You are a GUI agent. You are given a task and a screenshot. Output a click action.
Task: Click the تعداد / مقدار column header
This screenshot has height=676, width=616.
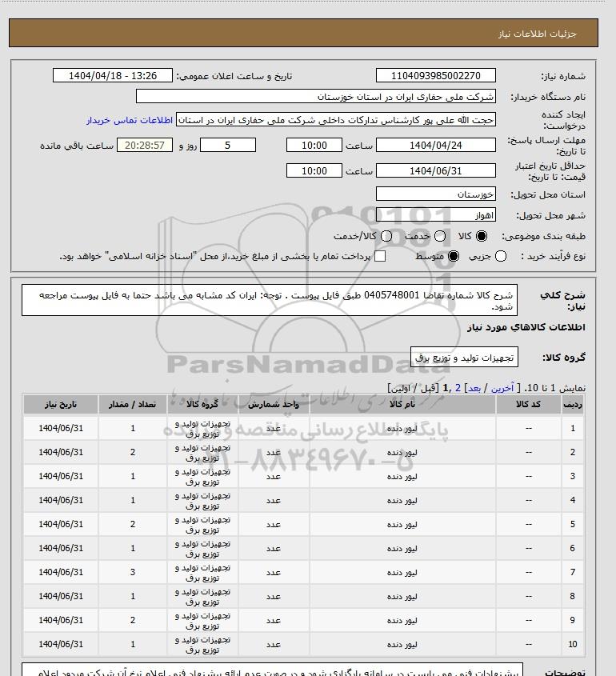click(x=132, y=404)
